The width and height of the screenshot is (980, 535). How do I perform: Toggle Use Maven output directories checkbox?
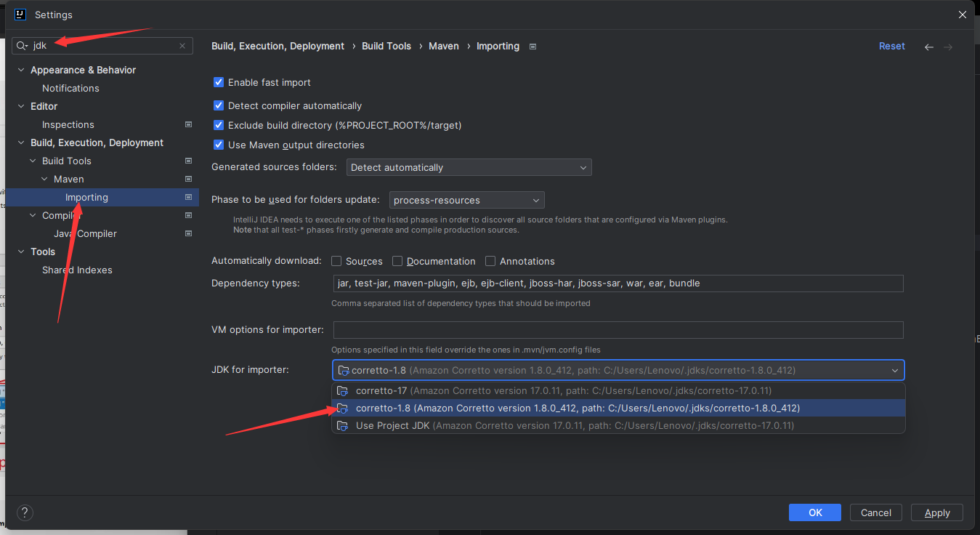tap(219, 145)
